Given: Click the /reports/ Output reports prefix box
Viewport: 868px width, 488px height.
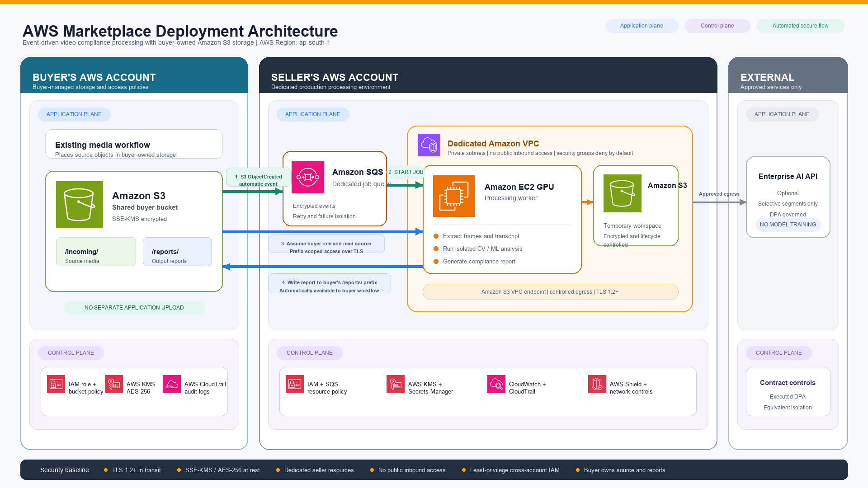Looking at the screenshot, I should [x=177, y=252].
